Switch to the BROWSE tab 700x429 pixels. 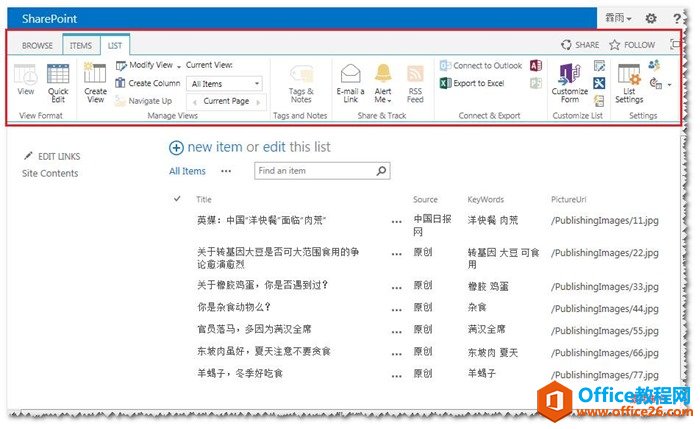point(38,46)
